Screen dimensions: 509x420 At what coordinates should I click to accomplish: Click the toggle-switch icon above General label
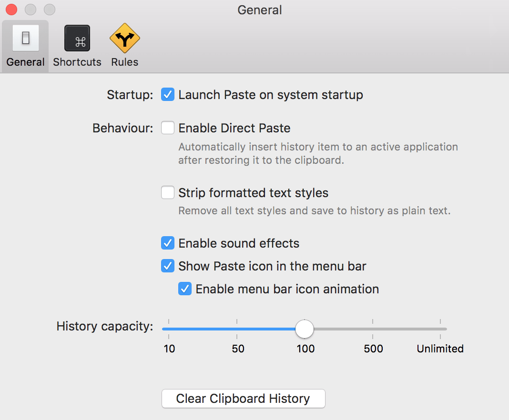coord(25,38)
